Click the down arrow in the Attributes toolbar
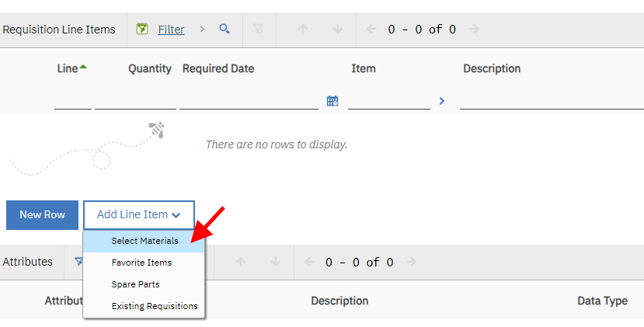This screenshot has height=327, width=644. 276,262
